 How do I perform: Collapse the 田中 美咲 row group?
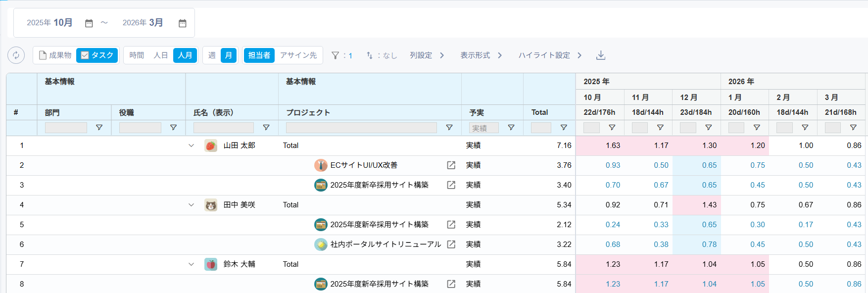pos(192,205)
